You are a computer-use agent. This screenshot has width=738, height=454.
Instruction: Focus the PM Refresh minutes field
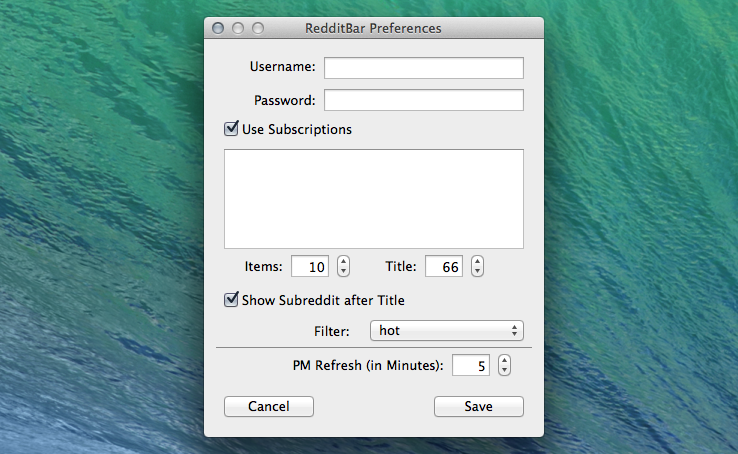pos(471,365)
